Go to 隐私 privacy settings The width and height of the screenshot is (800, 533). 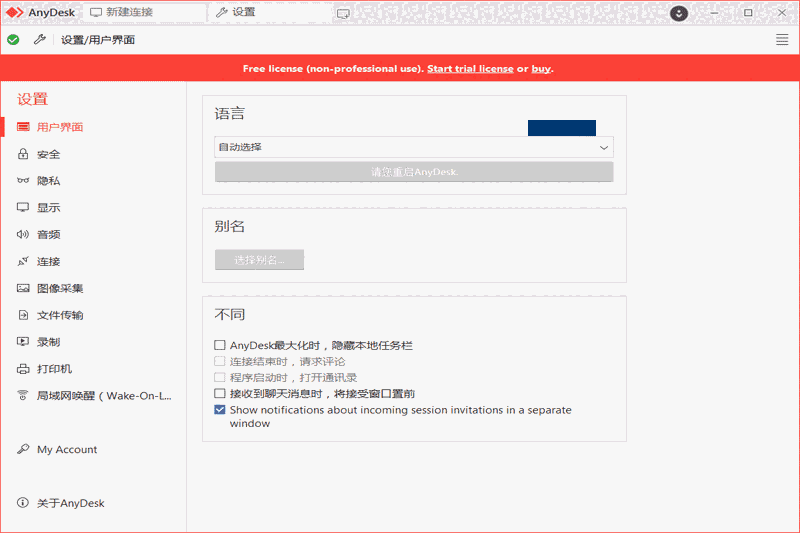48,181
